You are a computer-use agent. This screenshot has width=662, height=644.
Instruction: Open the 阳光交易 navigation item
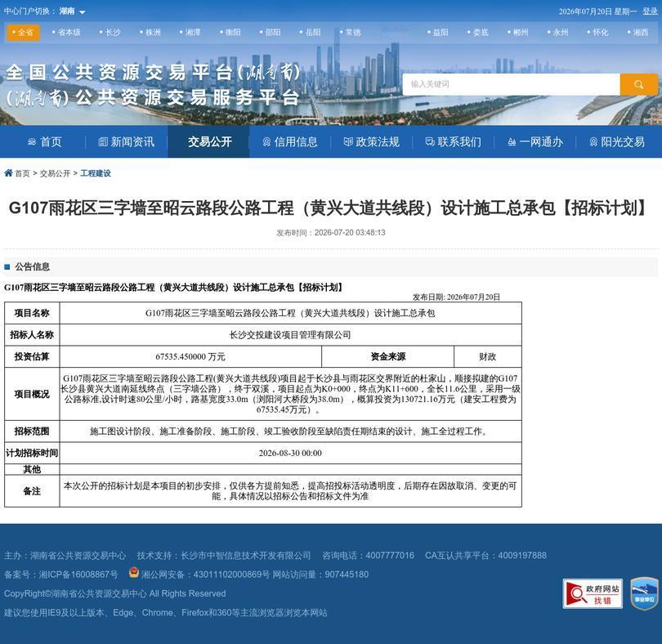[617, 142]
